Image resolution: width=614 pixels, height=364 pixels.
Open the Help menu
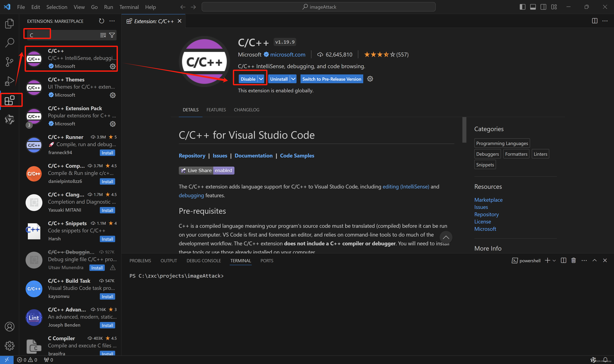(x=150, y=7)
